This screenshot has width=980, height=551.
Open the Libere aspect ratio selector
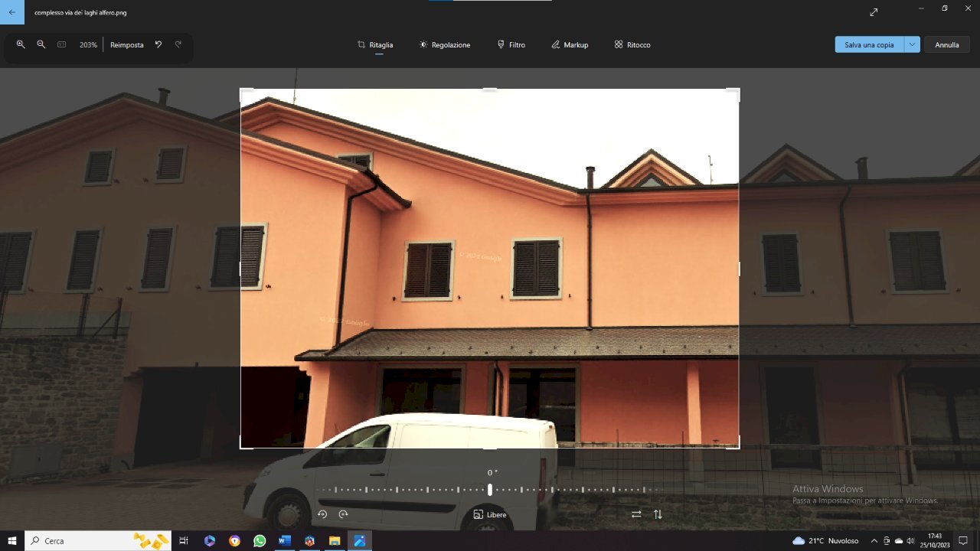(490, 514)
